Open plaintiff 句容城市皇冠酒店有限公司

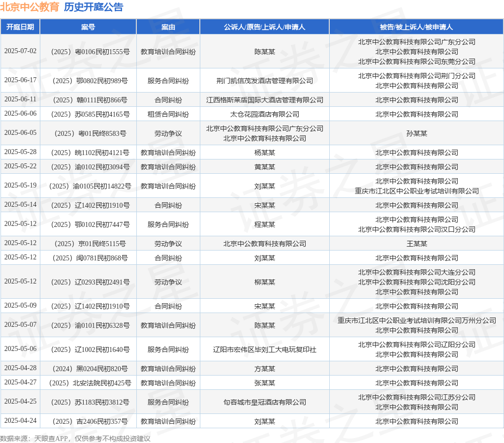(264, 402)
